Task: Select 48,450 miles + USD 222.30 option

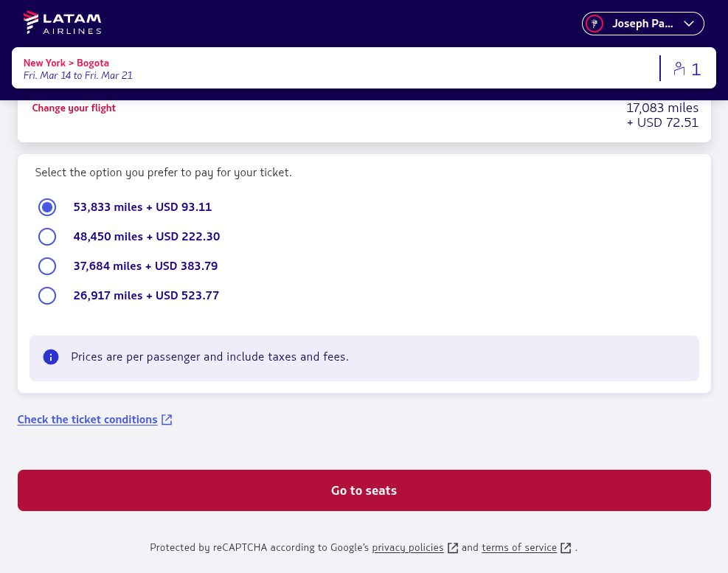Action: 47,237
